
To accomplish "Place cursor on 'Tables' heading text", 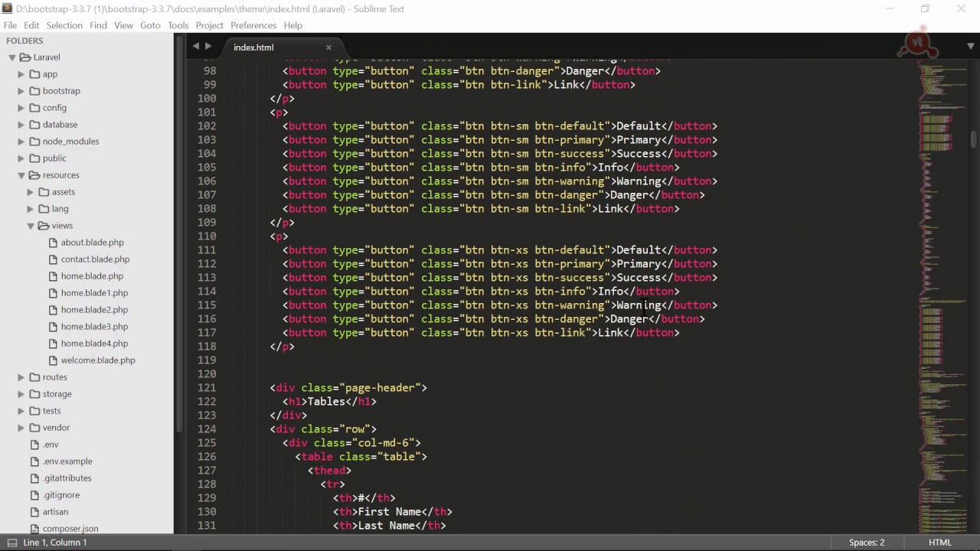I will pos(326,402).
